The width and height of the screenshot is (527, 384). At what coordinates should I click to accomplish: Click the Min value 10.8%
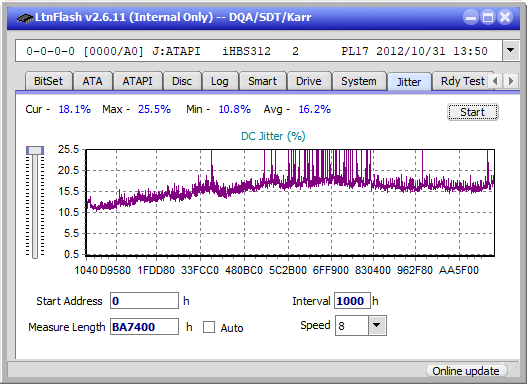235,109
